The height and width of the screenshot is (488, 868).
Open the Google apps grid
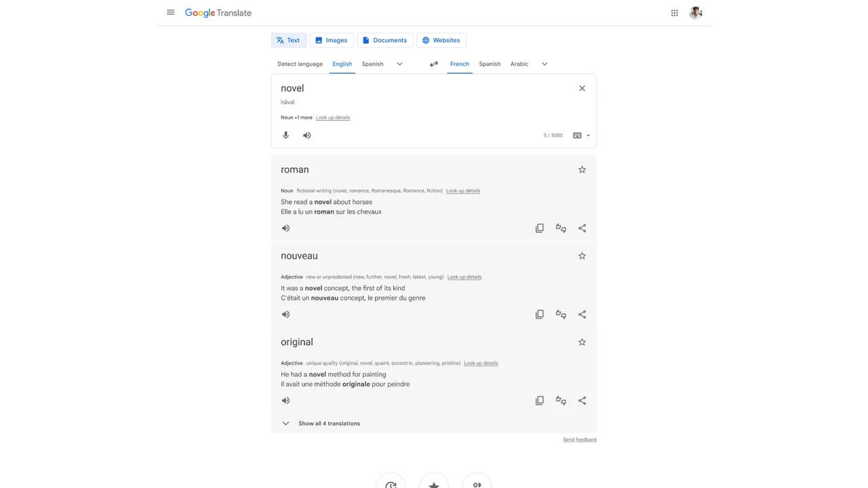click(674, 12)
